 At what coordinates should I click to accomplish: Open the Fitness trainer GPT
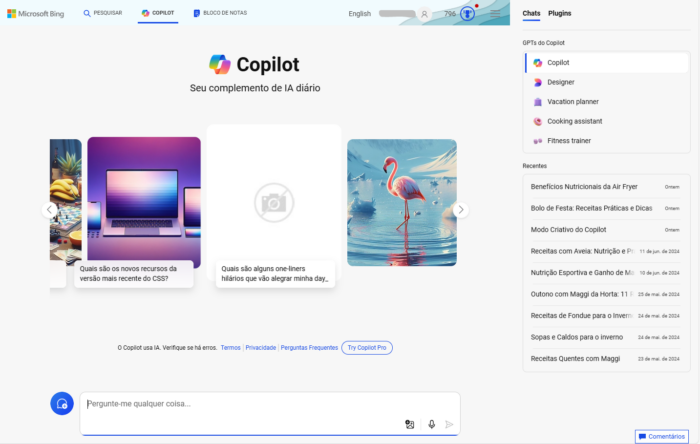pyautogui.click(x=606, y=141)
